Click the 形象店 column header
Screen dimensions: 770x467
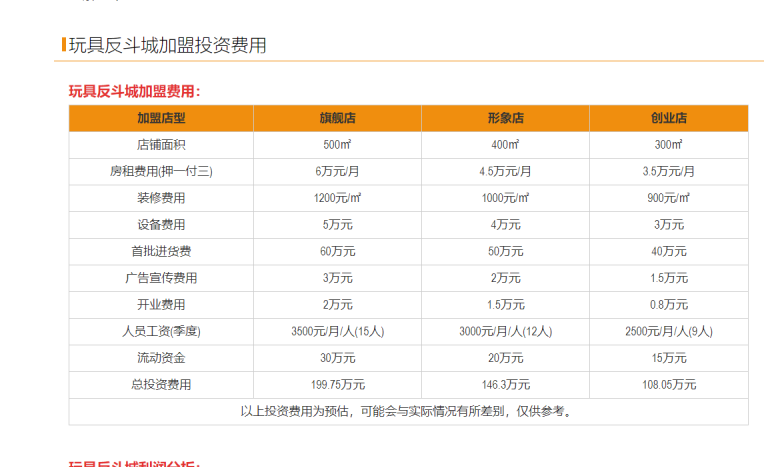point(505,118)
